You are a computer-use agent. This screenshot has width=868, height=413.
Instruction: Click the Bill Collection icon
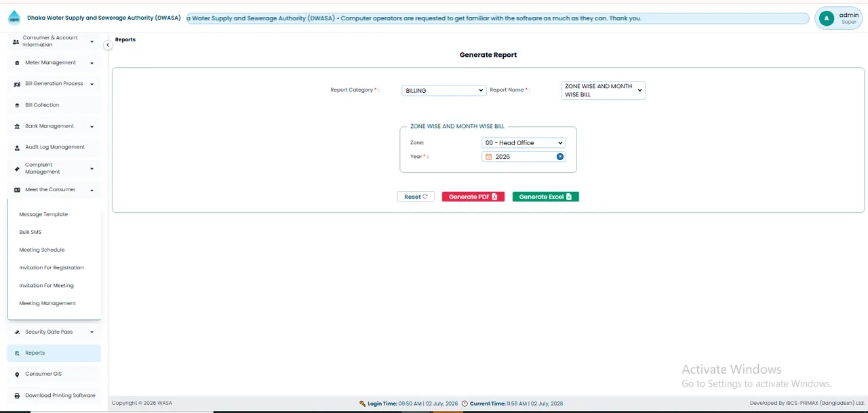(17, 105)
